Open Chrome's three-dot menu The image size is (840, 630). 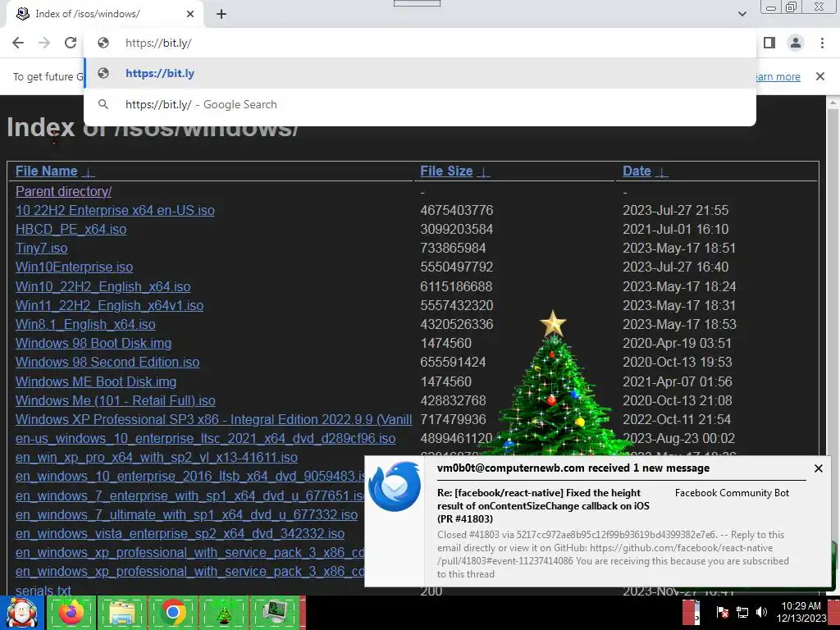coord(822,43)
